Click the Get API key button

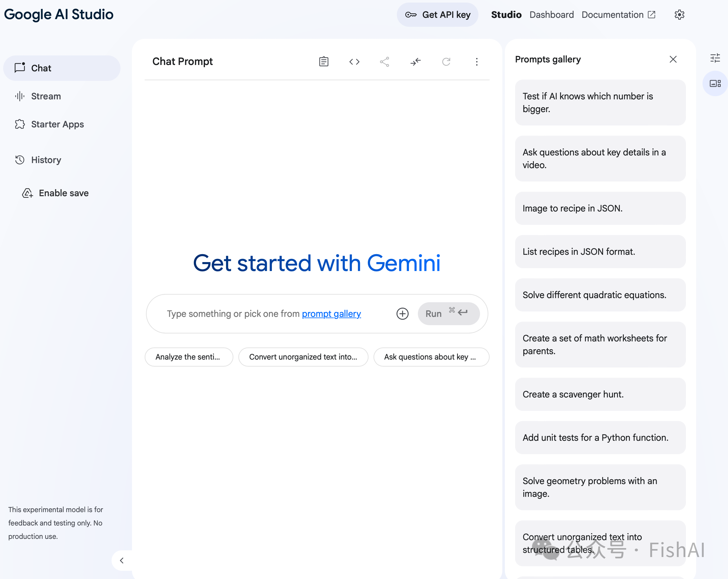click(x=437, y=15)
